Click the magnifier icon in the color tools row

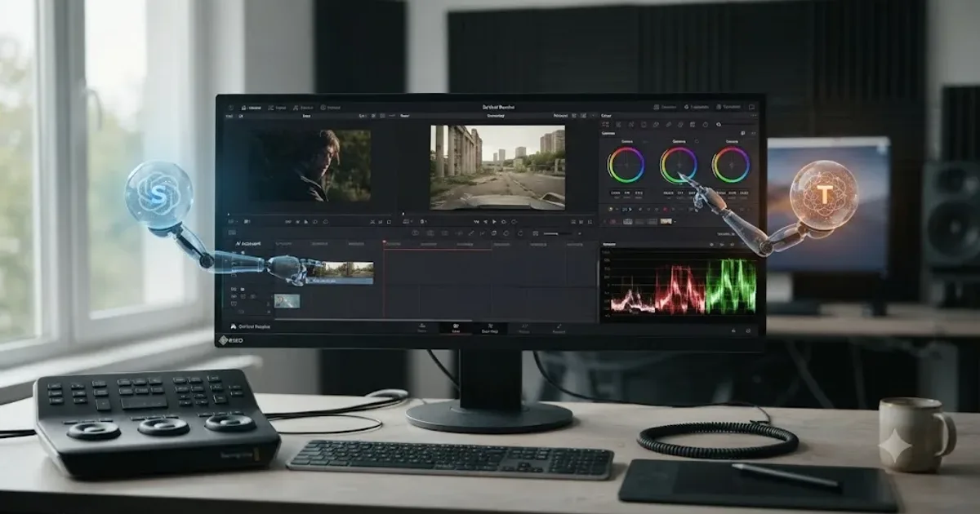tap(718, 125)
